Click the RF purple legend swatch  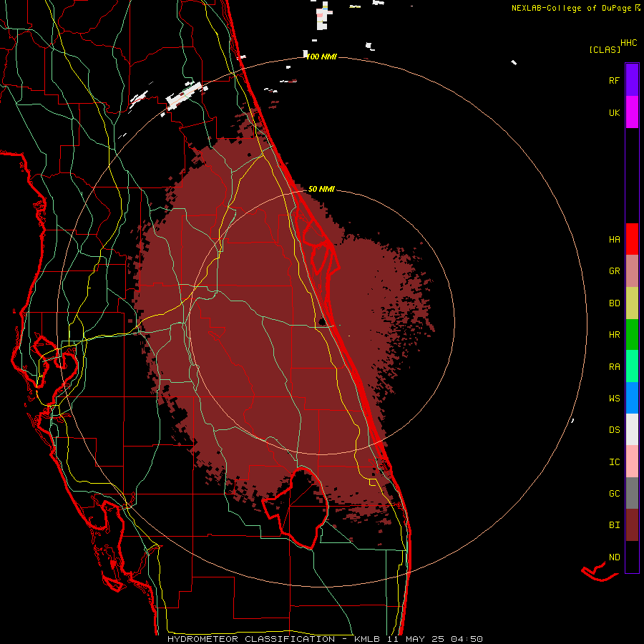[x=632, y=80]
